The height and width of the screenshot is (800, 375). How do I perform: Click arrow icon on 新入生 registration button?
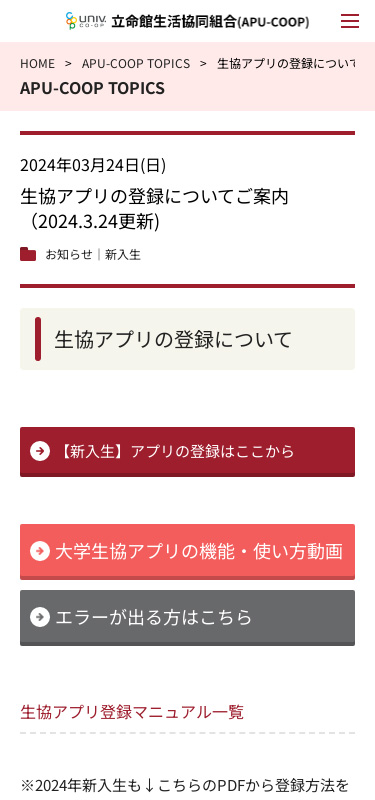pyautogui.click(x=40, y=452)
